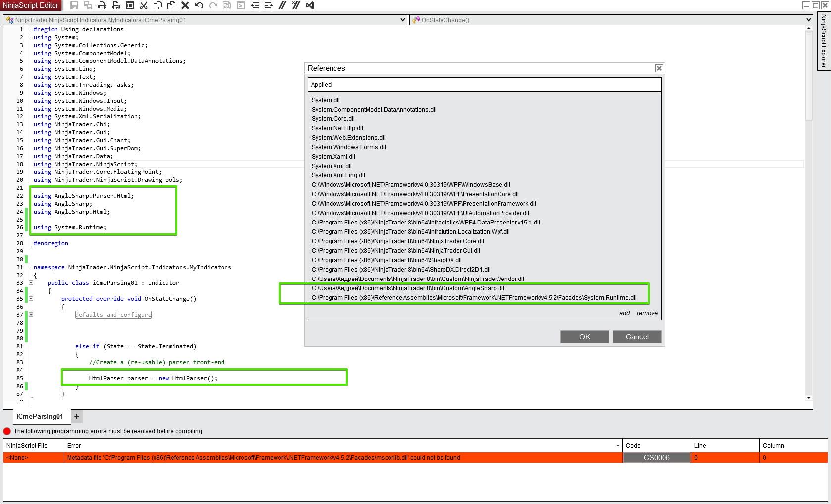Confirm the References dialog with OK

[x=585, y=337]
